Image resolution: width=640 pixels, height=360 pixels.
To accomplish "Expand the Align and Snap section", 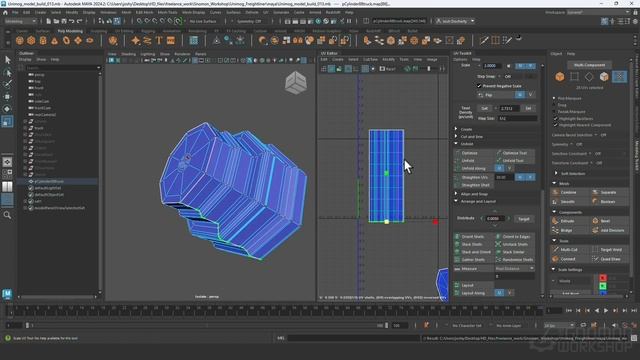I will [x=456, y=193].
